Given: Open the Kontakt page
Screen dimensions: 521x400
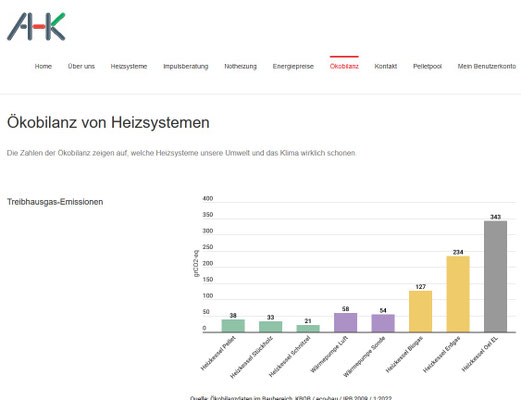Looking at the screenshot, I should click(x=386, y=66).
